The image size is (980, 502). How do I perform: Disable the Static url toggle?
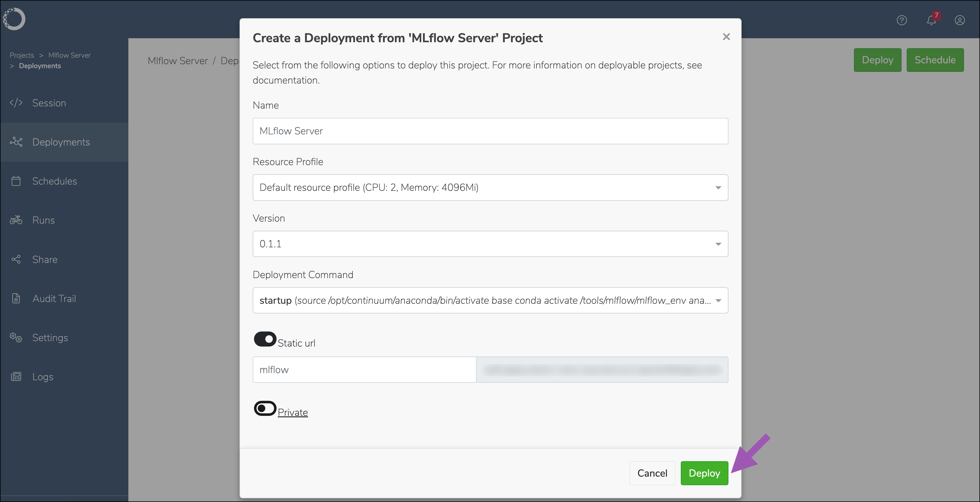point(265,339)
